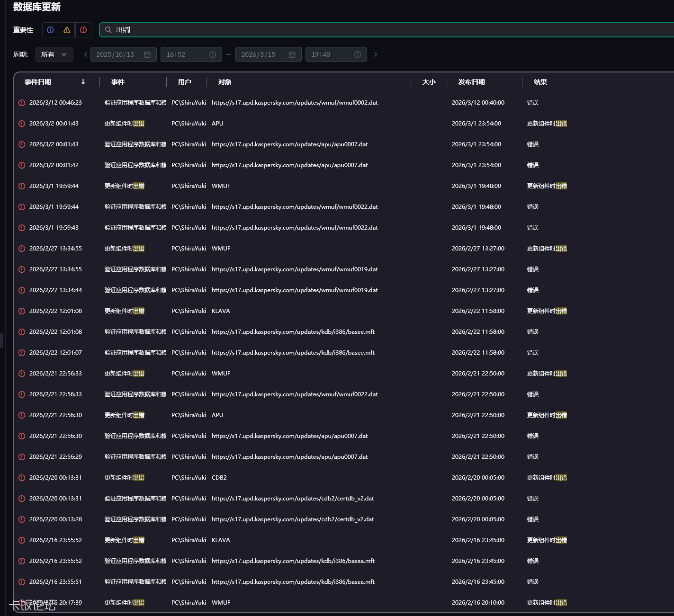Image resolution: width=674 pixels, height=616 pixels.
Task: Select the CDB2 update error row
Action: (x=219, y=478)
